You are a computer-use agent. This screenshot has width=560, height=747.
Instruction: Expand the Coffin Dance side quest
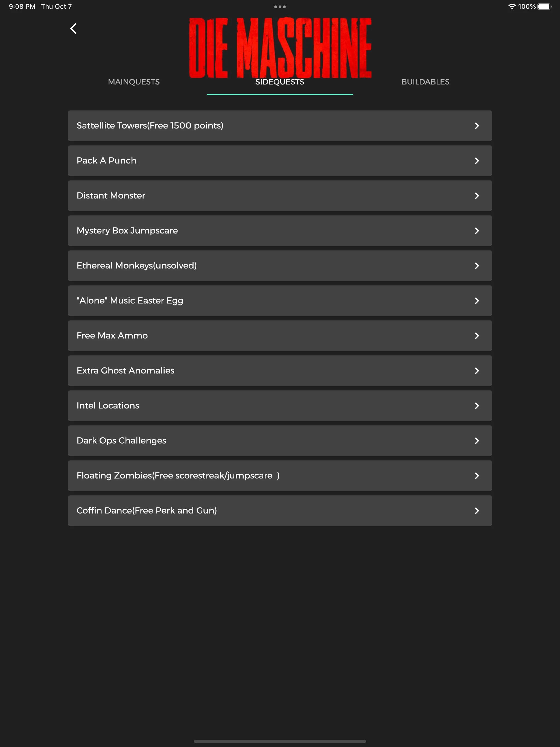pyautogui.click(x=280, y=510)
